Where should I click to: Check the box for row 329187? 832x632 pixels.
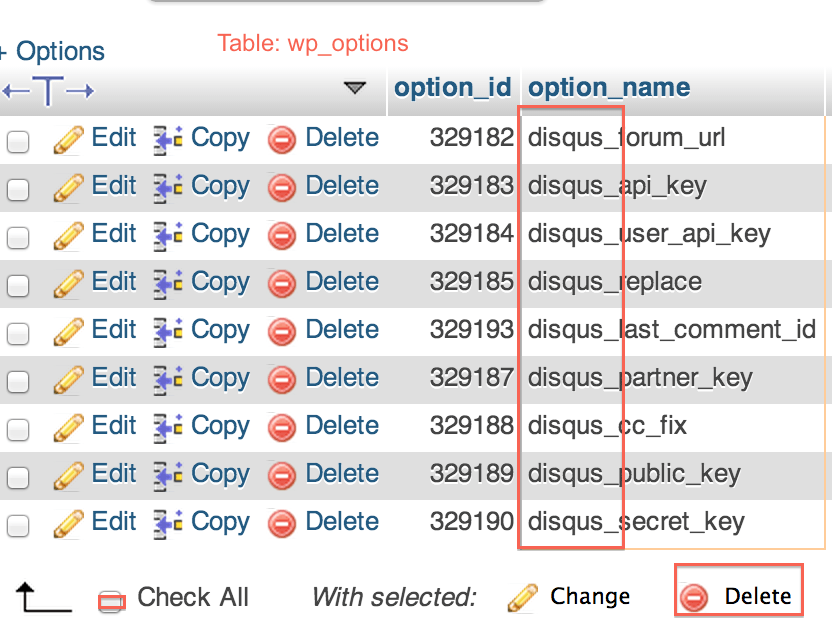[x=18, y=382]
